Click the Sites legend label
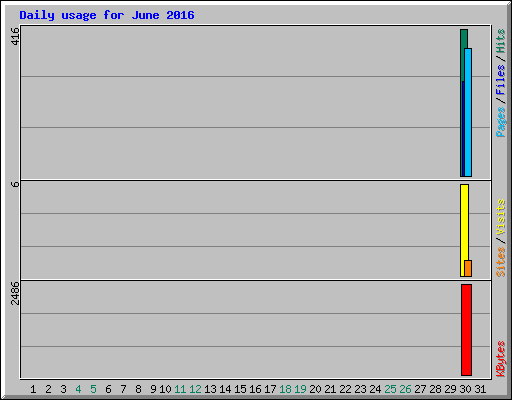Viewport: 512px width, 400px height. pos(501,262)
